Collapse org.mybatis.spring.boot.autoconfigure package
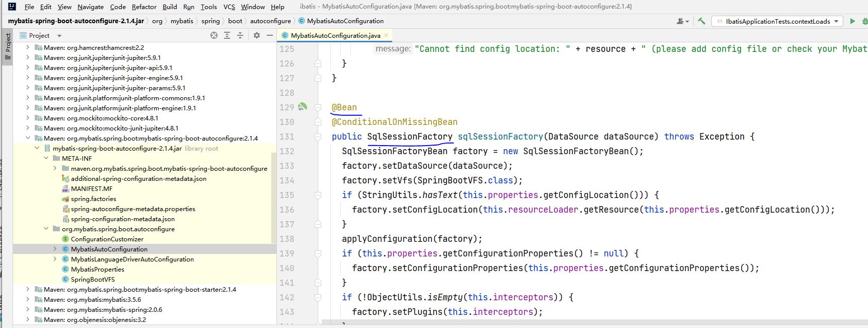 coord(46,229)
